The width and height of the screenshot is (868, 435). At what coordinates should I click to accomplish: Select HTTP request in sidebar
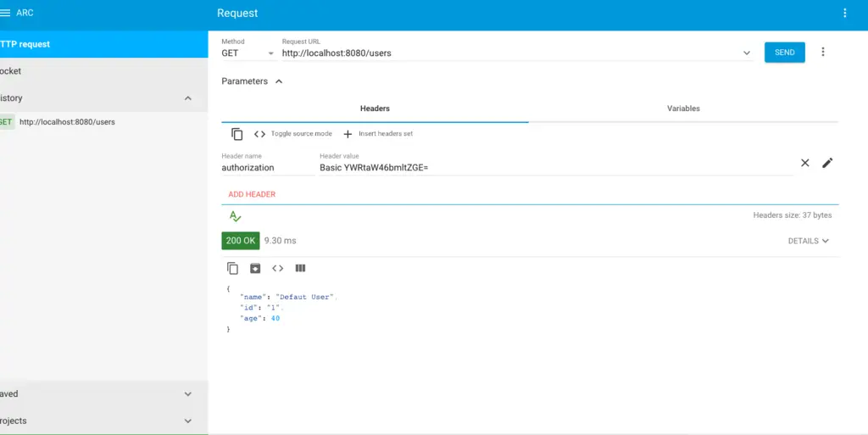click(x=103, y=44)
